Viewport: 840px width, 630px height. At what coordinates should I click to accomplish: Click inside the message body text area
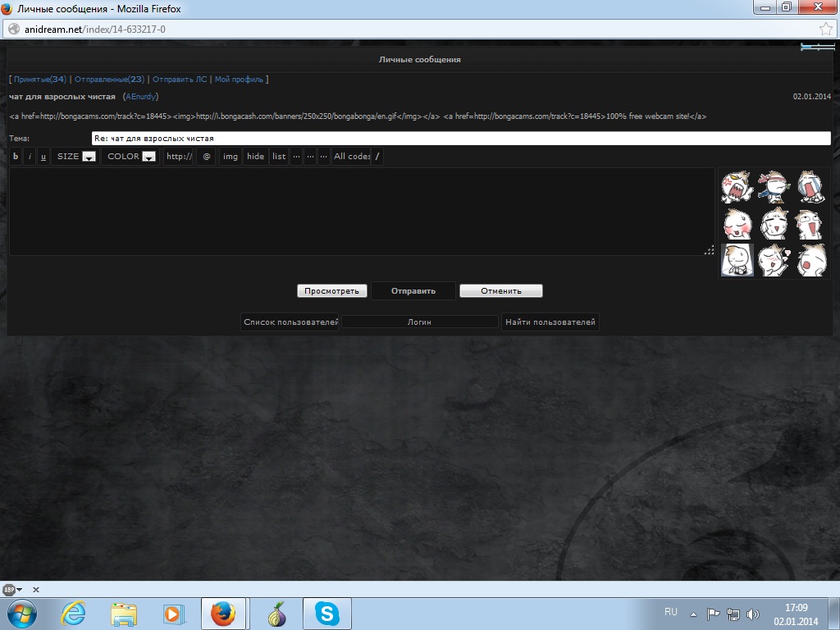(362, 212)
